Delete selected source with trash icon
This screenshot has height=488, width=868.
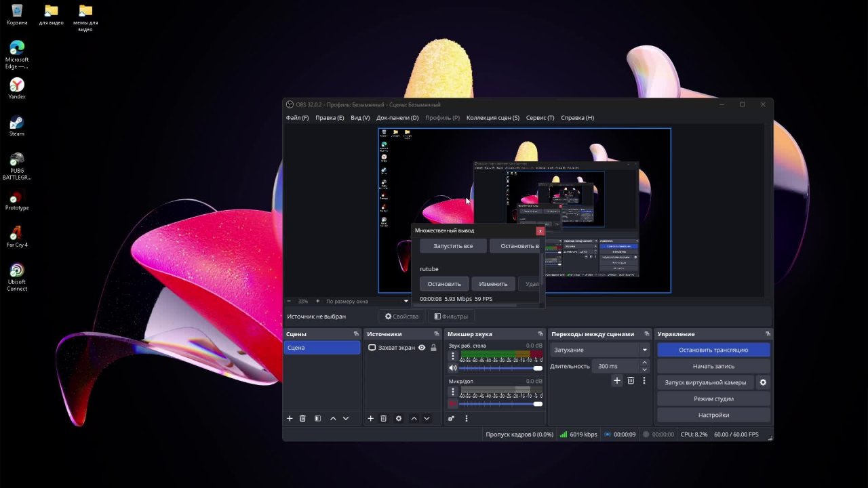point(383,419)
